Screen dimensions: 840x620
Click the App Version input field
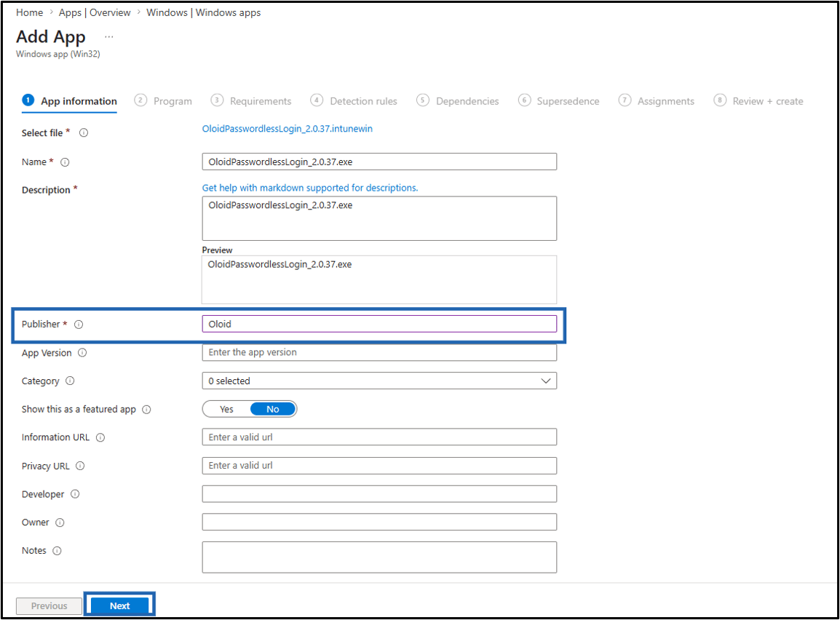click(379, 352)
